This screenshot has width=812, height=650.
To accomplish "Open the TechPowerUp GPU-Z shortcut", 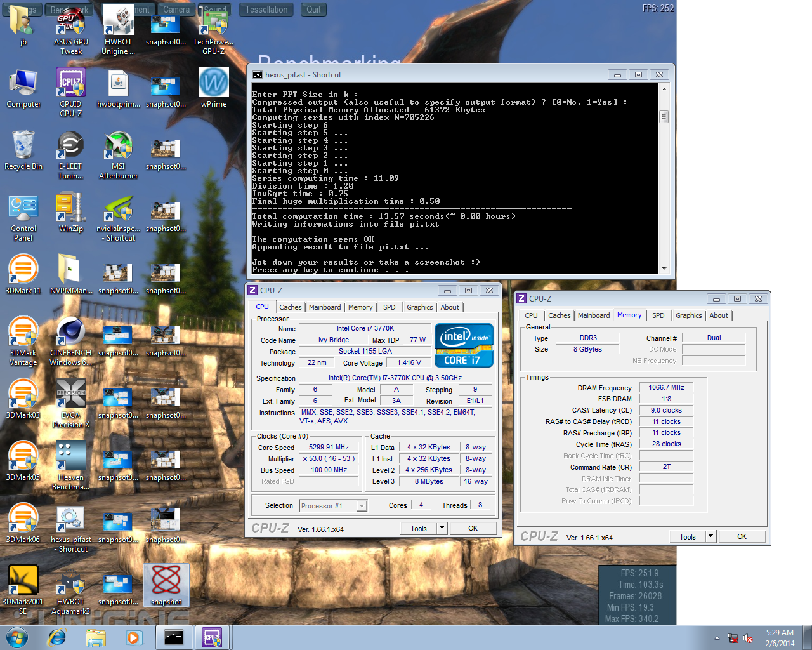I will pyautogui.click(x=213, y=30).
